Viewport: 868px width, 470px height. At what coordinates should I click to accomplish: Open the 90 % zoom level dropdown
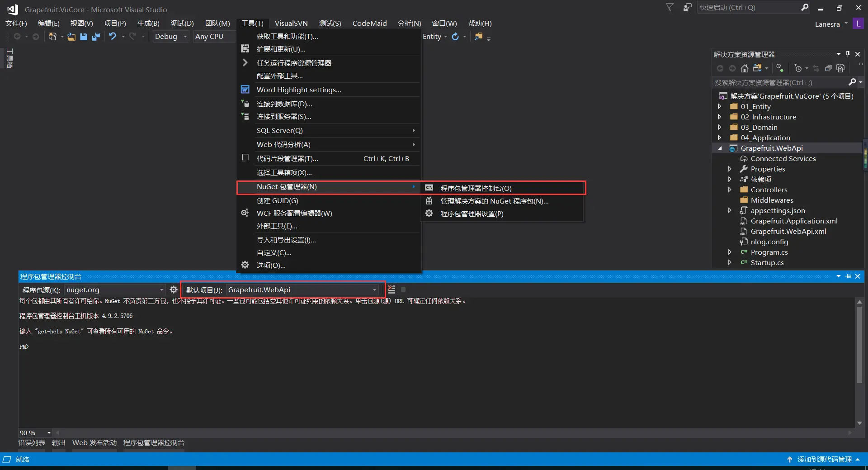point(35,433)
